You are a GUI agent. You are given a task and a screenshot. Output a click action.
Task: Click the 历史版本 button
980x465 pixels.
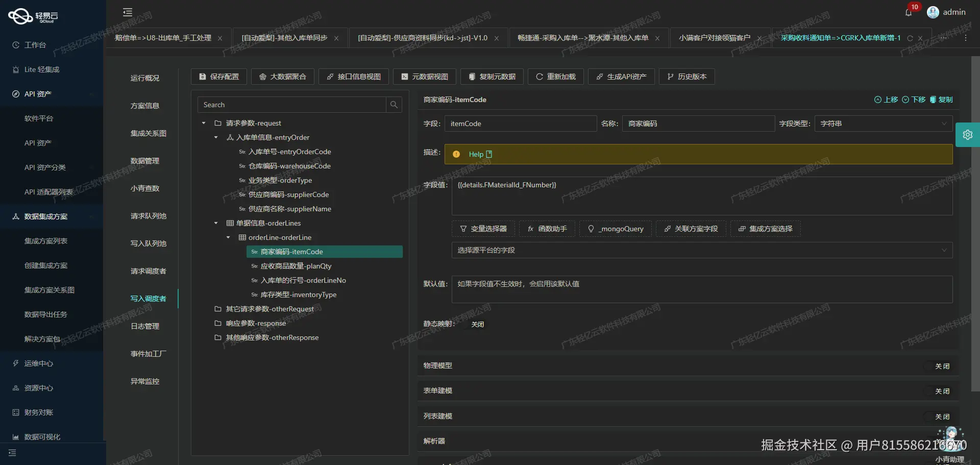[687, 77]
